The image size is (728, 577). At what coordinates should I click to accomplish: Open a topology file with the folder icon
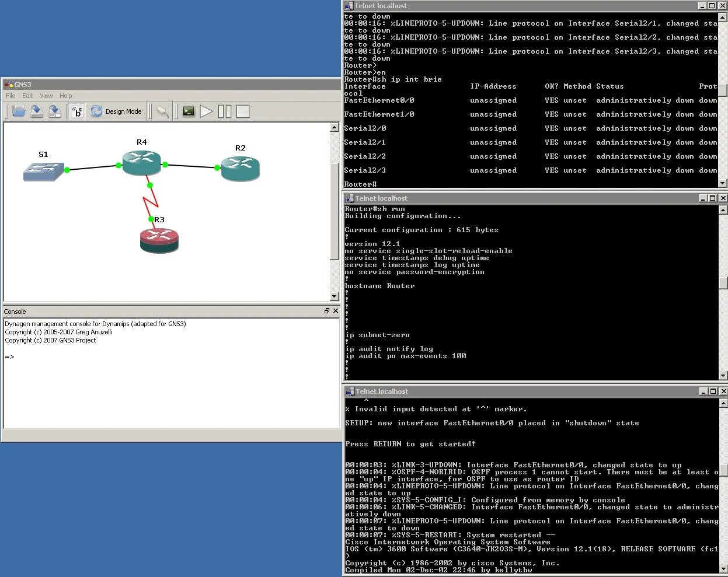tap(19, 111)
